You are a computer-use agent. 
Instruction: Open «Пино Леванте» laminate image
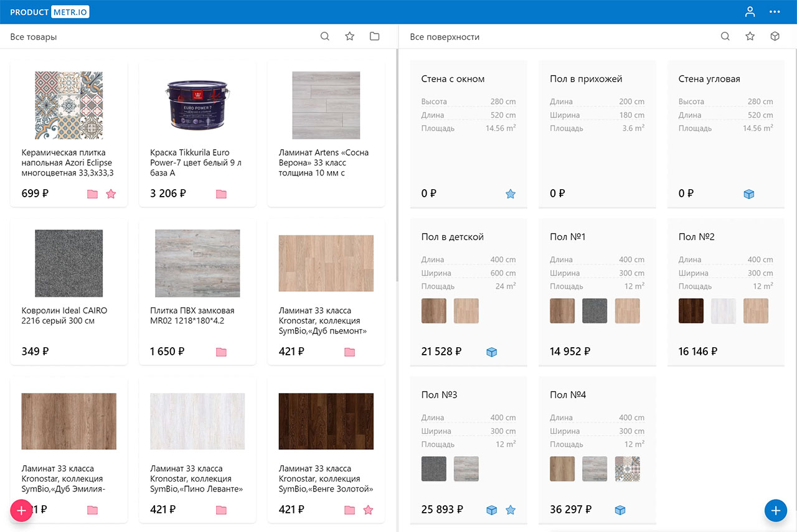pyautogui.click(x=197, y=421)
